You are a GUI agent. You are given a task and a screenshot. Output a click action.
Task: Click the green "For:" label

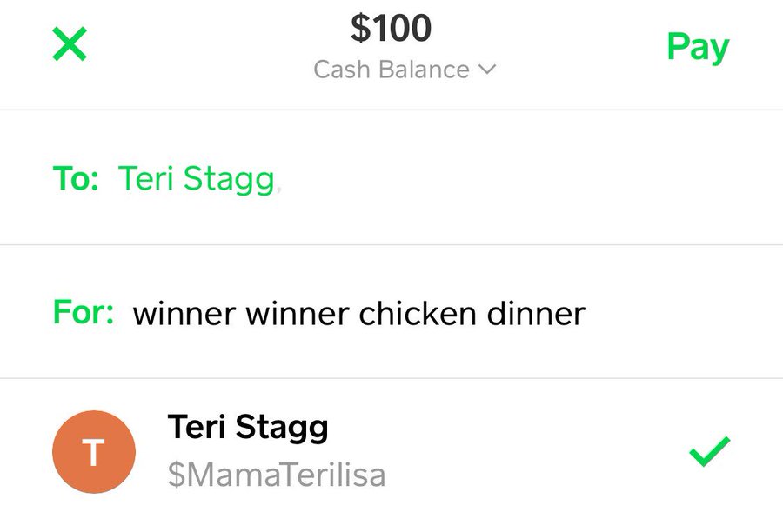pos(84,312)
